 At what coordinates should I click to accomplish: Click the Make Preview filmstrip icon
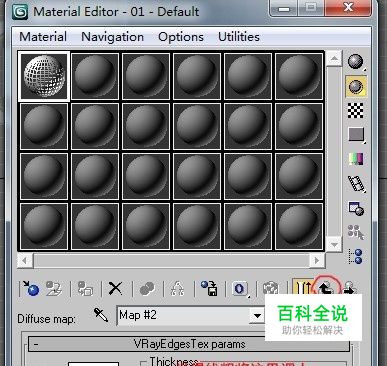tap(356, 184)
